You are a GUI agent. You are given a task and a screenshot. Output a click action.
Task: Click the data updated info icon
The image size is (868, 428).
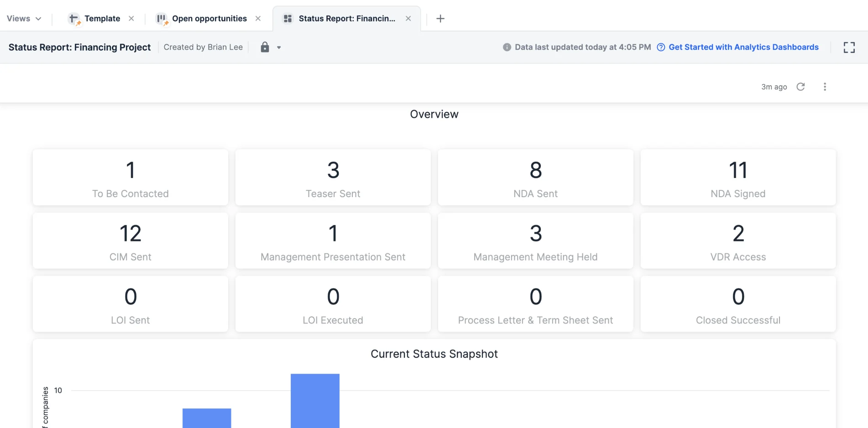click(x=507, y=47)
